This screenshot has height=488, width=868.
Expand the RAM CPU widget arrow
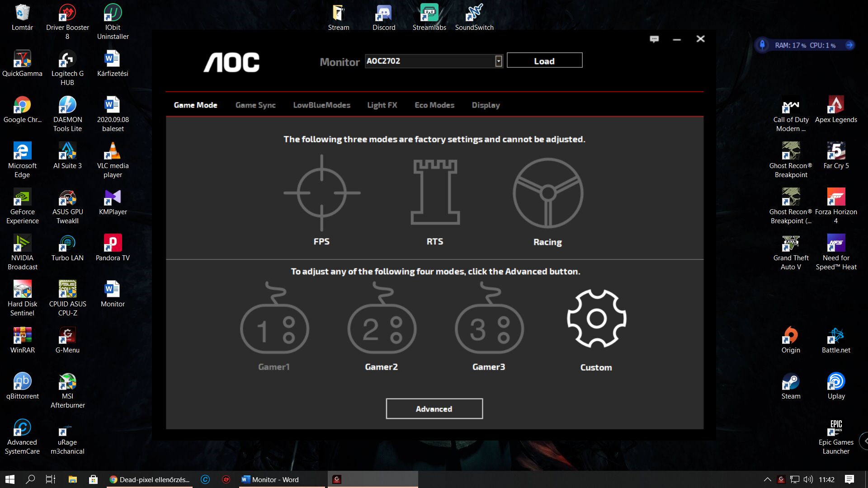point(849,45)
